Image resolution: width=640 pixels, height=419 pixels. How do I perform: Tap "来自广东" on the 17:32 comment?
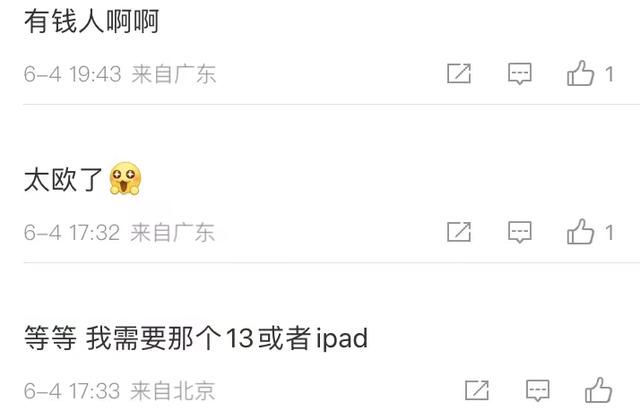(x=173, y=233)
